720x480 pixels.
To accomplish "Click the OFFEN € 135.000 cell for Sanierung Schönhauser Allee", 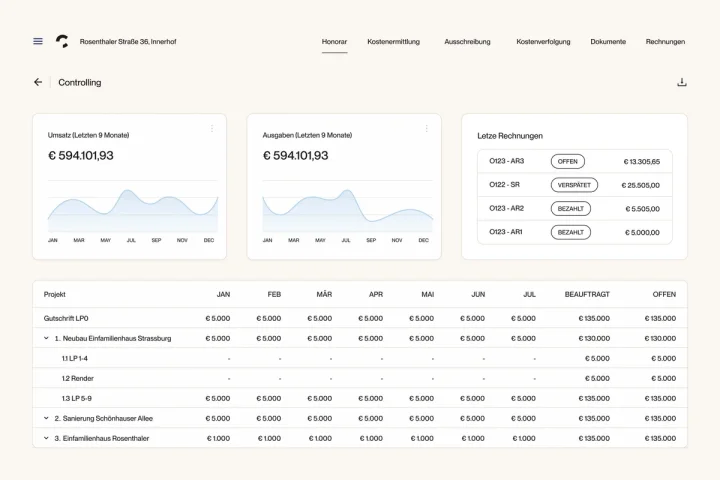I will pos(660,418).
